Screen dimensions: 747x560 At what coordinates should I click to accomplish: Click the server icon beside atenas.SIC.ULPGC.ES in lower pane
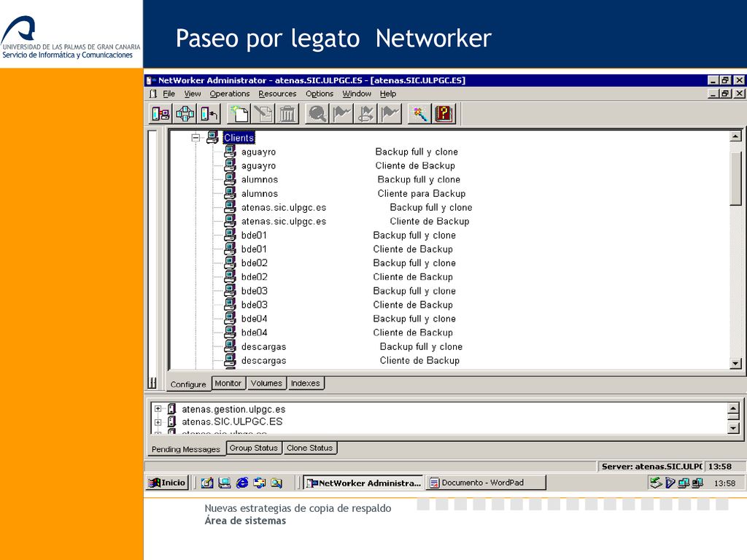pos(171,421)
